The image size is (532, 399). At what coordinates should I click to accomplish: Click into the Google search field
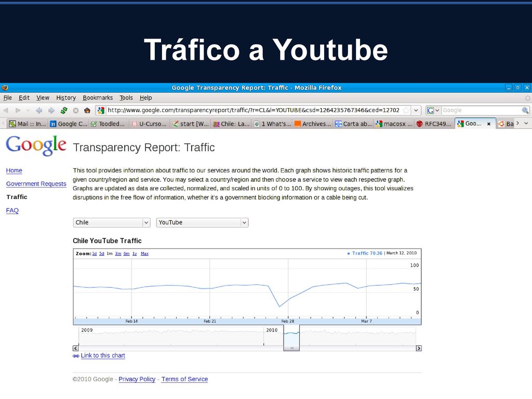coord(481,110)
